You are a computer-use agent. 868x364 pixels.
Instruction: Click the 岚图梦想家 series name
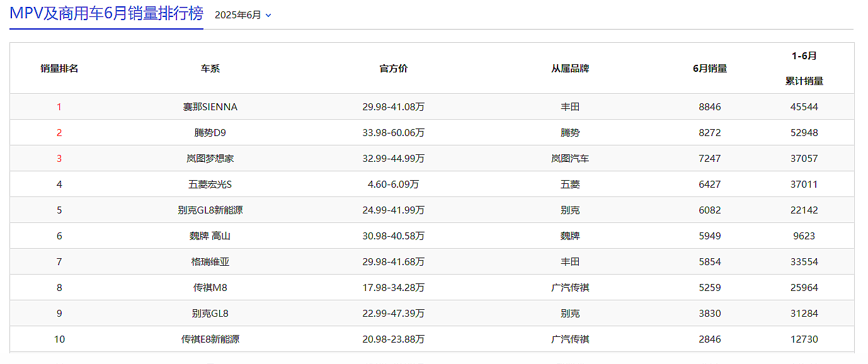click(x=210, y=159)
